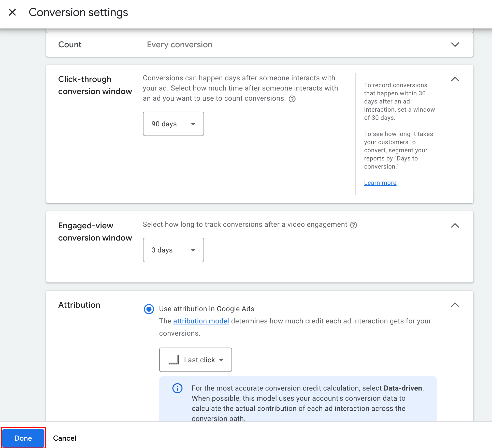Select Use attribution in Google Ads radio
Viewport: 492px width, 448px height.
click(149, 309)
